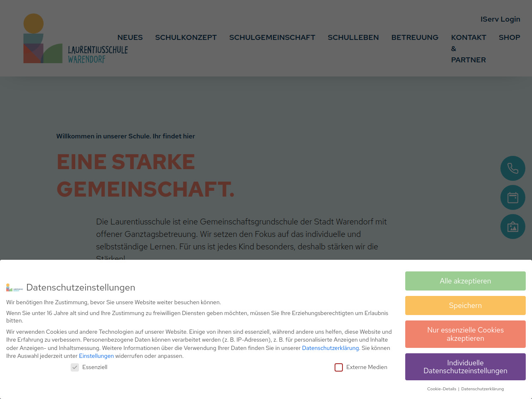This screenshot has height=399, width=532.
Task: Open the Schulkonzept menu item
Action: coord(186,37)
